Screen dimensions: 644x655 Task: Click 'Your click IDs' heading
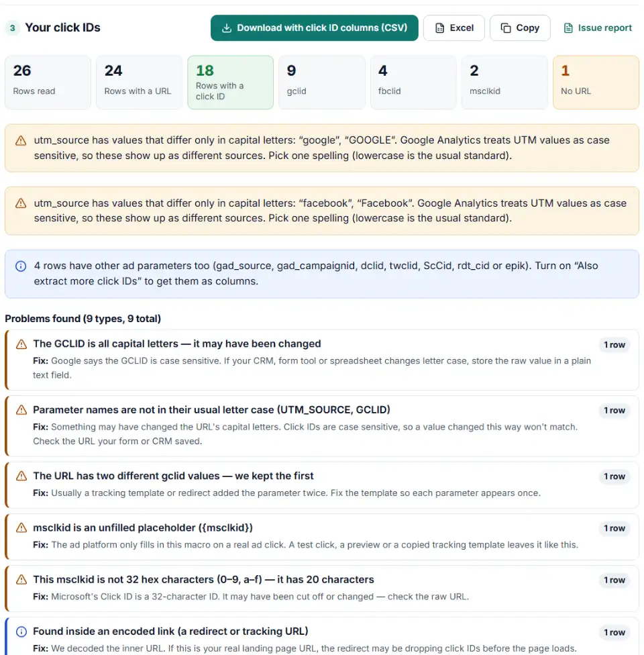tap(62, 28)
